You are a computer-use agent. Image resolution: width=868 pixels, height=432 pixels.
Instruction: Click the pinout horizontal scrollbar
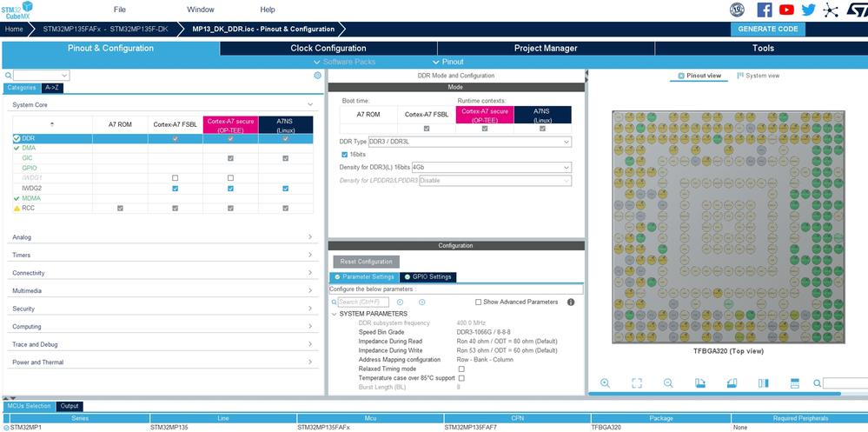point(714,394)
